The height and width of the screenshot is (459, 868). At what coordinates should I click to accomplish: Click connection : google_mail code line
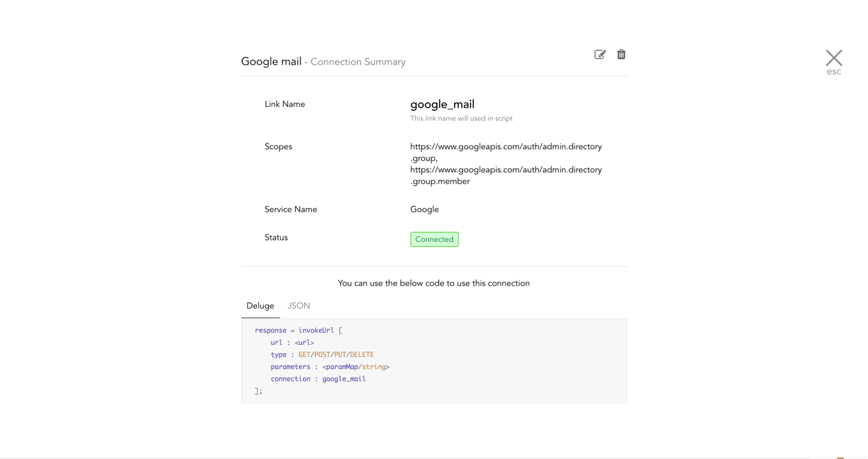[x=318, y=379]
